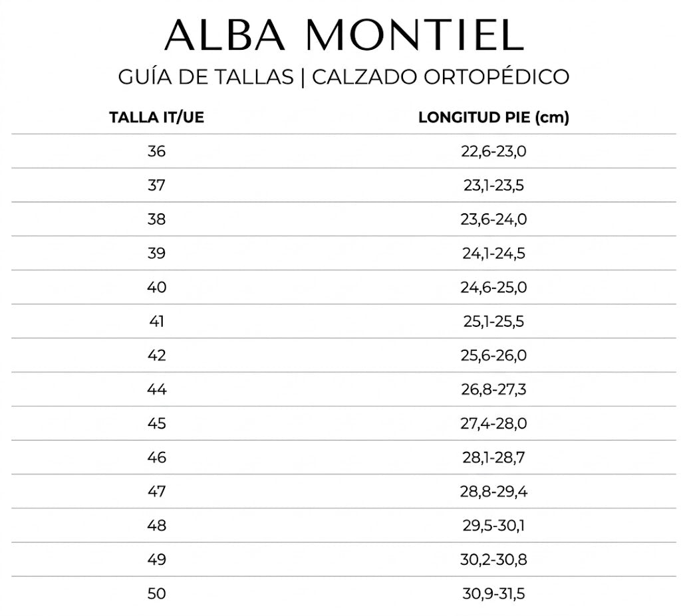Screen dimensions: 681x616
Task: Click foot length 29,5-30,1
Action: [493, 526]
